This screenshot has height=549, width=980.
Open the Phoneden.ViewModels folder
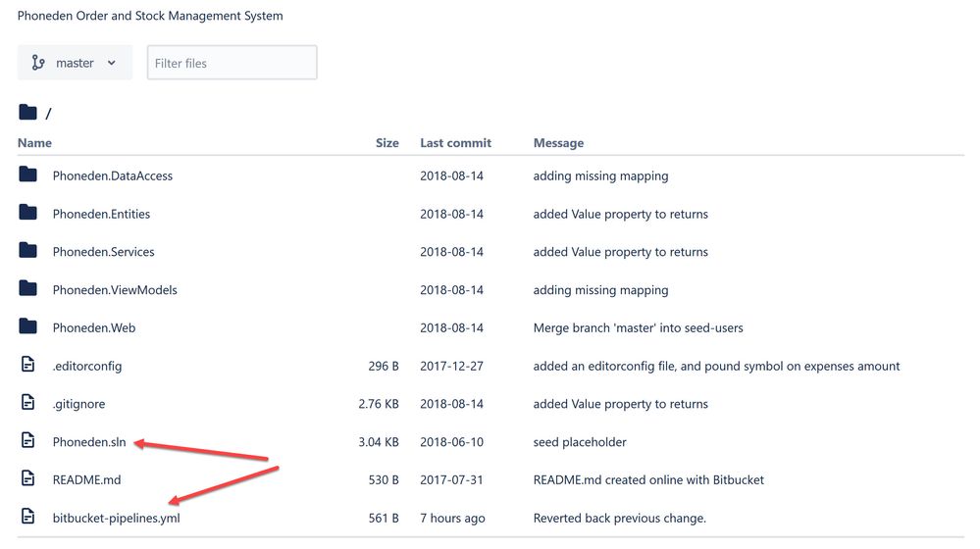click(x=115, y=290)
